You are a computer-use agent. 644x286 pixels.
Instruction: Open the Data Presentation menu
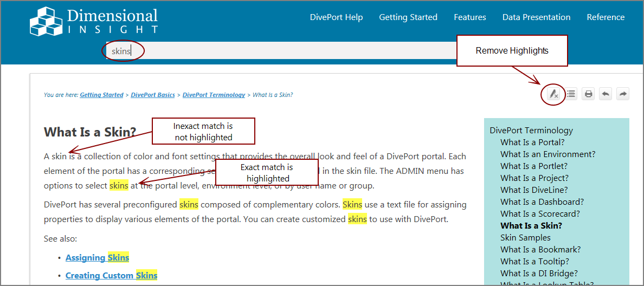(x=536, y=17)
